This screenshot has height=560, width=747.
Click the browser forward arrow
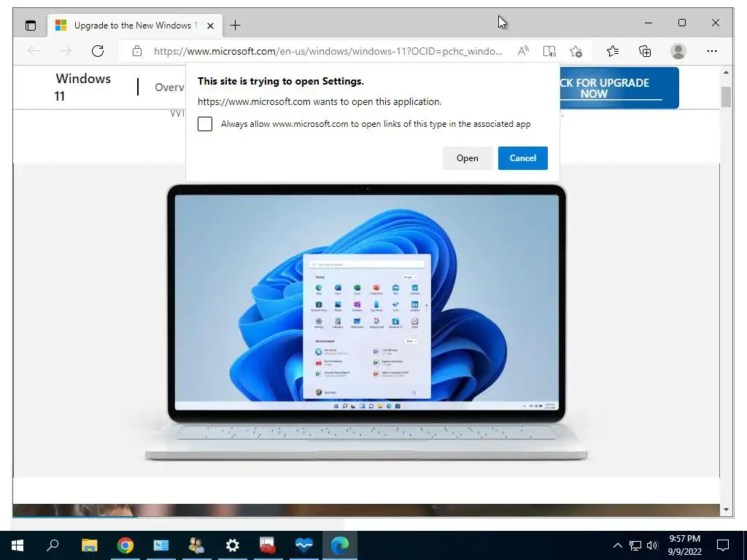click(65, 51)
